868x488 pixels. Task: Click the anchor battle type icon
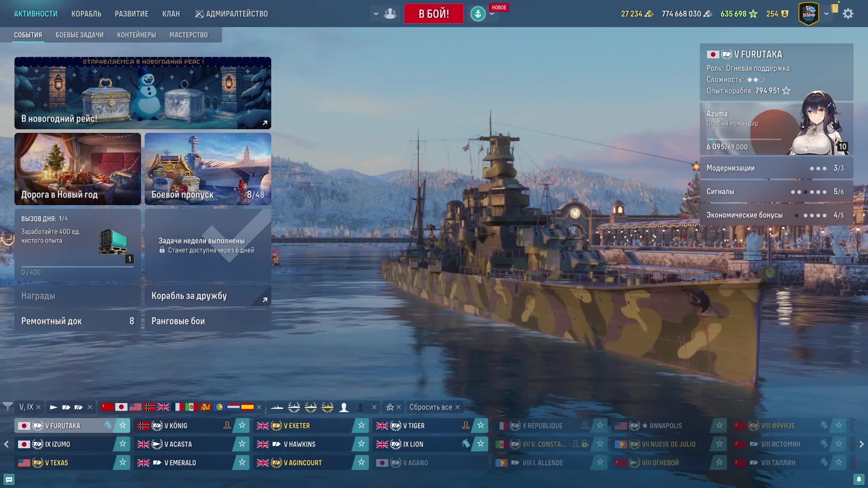coord(478,14)
